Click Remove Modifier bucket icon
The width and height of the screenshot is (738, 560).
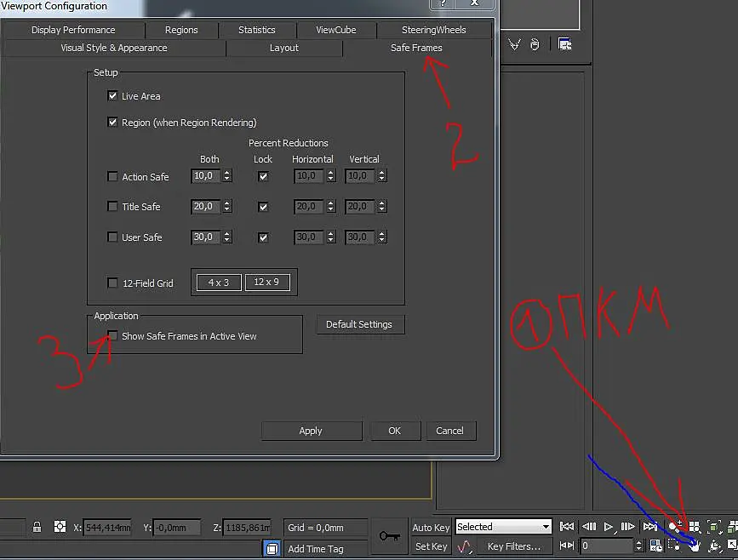click(535, 44)
